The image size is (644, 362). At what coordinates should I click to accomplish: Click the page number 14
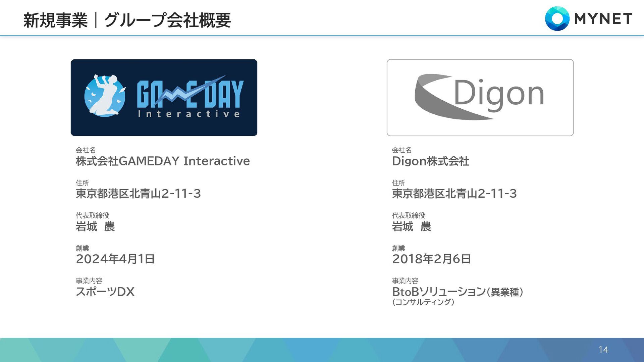point(603,350)
